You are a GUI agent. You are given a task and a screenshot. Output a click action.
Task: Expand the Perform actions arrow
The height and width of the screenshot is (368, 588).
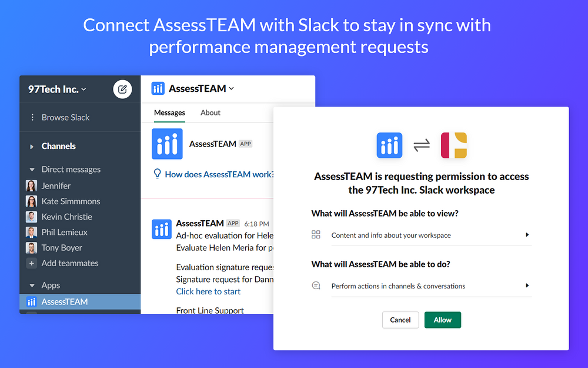(527, 286)
